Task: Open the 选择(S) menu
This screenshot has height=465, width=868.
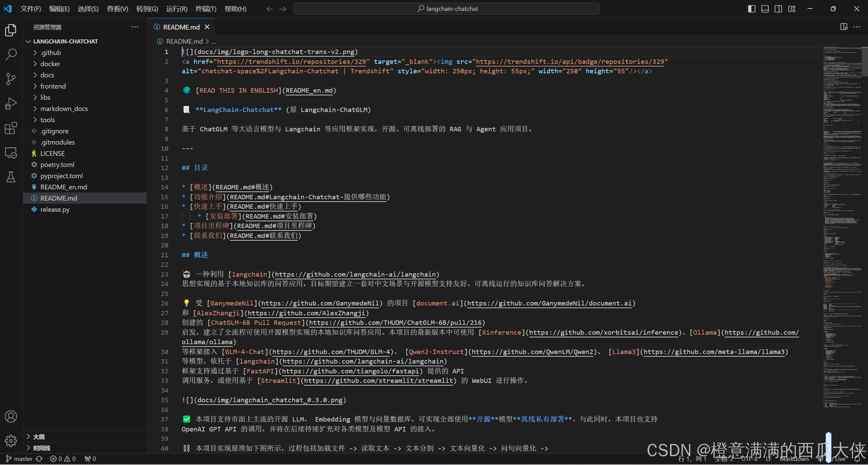Action: coord(88,9)
